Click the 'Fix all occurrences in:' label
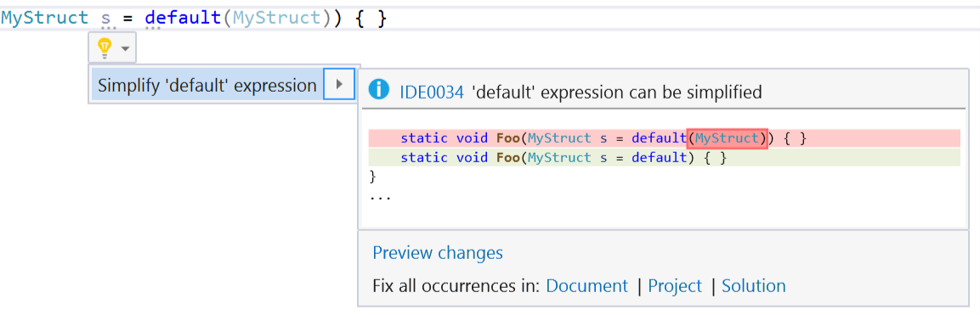This screenshot has height=315, width=980. (456, 285)
